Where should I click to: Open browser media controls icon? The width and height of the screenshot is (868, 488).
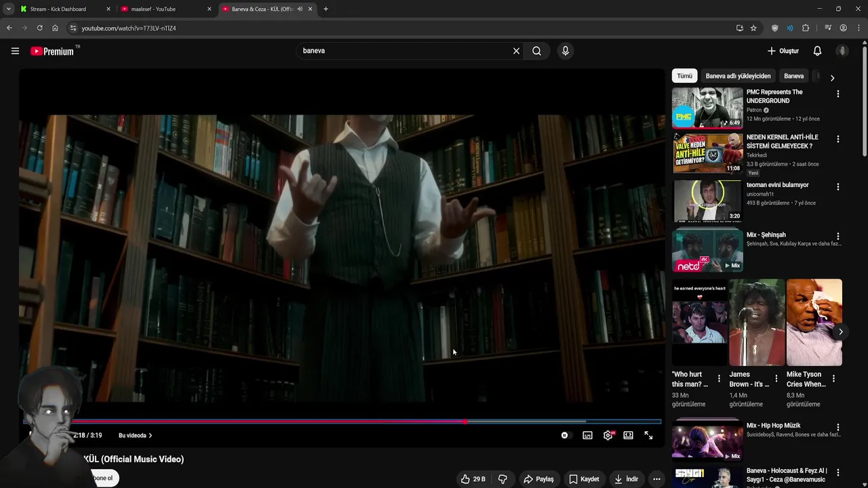pos(828,28)
